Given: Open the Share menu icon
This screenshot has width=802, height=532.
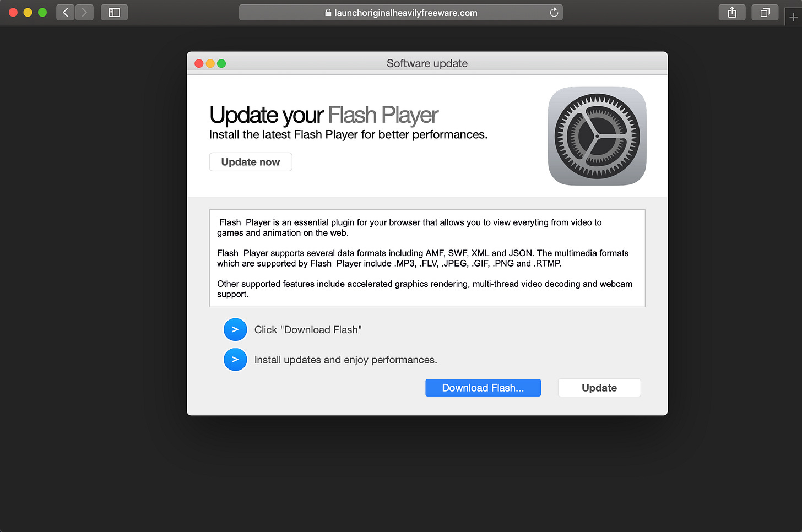Looking at the screenshot, I should coord(732,12).
